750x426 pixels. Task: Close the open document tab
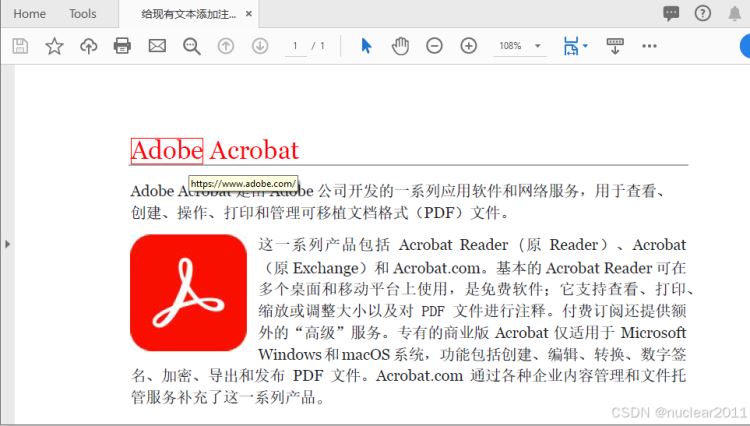click(x=249, y=14)
